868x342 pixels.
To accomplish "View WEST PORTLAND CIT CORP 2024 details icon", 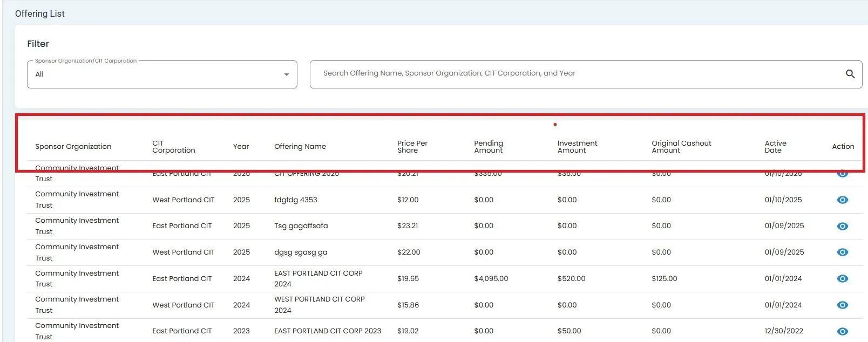I will tap(842, 305).
